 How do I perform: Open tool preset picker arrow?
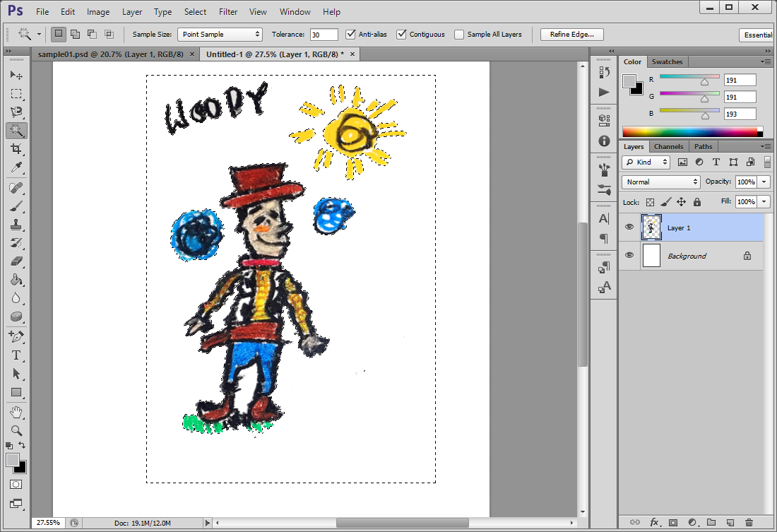(39, 34)
